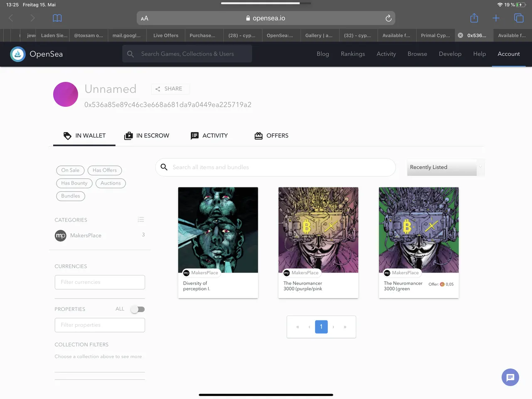Click the items search magnifier icon

pos(164,167)
